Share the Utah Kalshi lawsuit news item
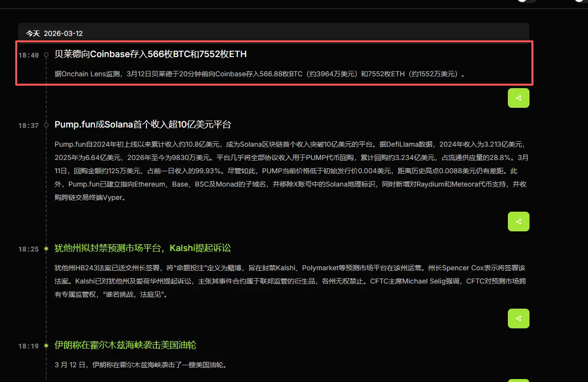Viewport: 588px width, 382px height. coord(518,318)
